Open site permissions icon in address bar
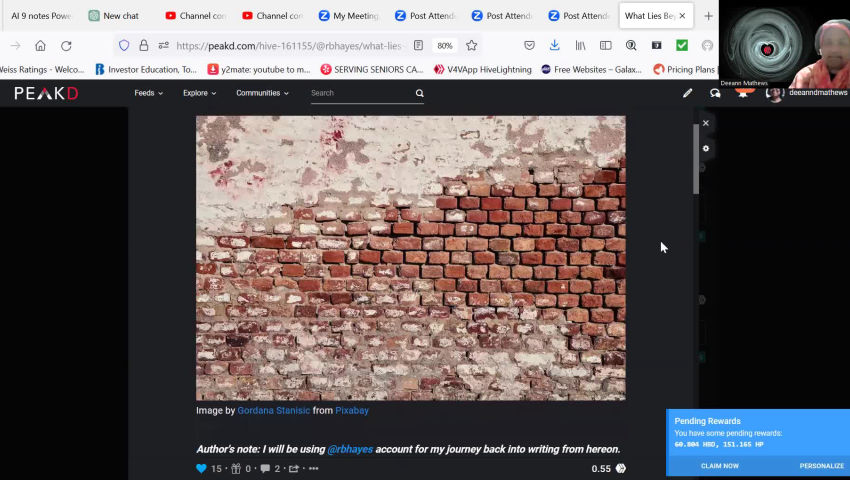Image resolution: width=850 pixels, height=480 pixels. pyautogui.click(x=163, y=46)
